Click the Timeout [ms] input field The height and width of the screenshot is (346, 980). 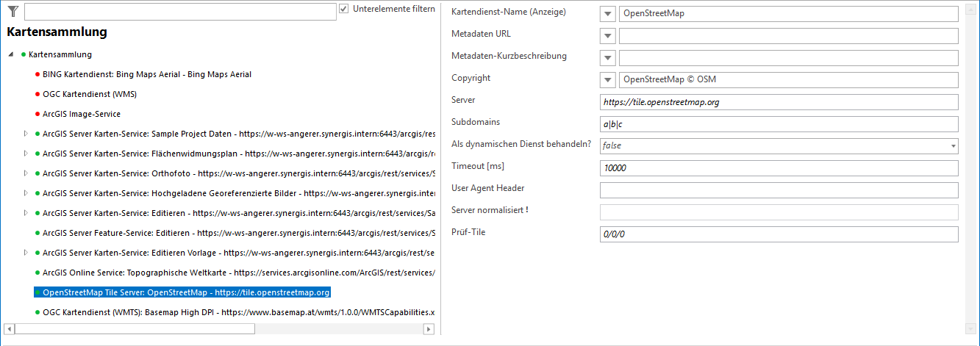pos(779,168)
